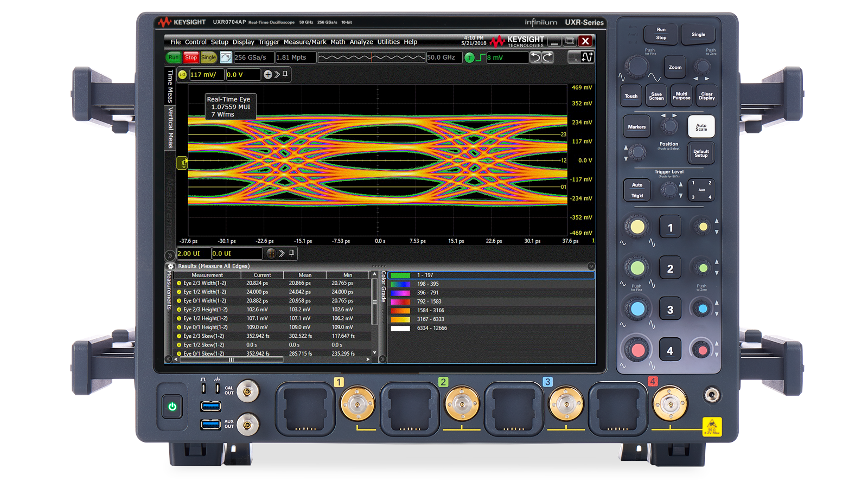868x488 pixels.
Task: Start acquisition with the green Run button
Action: pyautogui.click(x=173, y=57)
